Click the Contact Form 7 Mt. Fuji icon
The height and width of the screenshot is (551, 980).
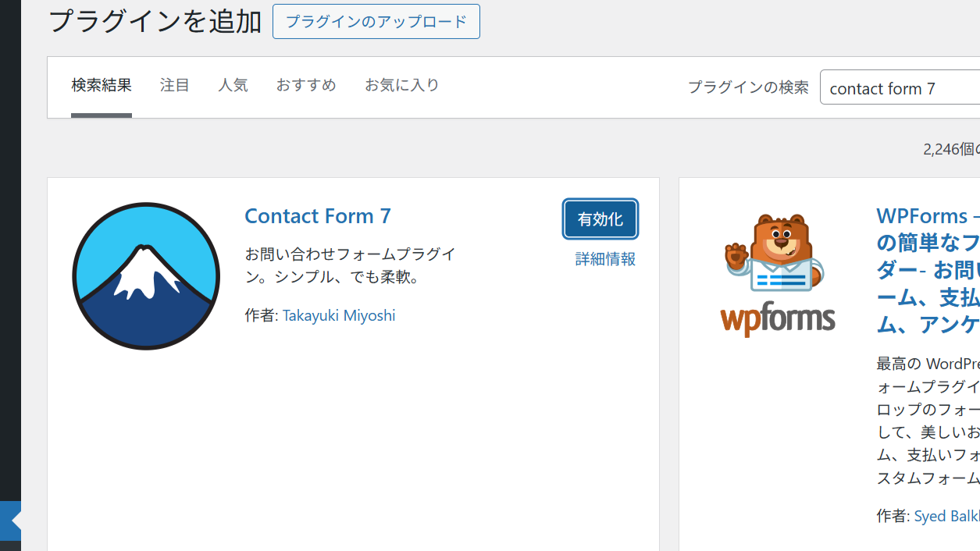click(146, 276)
